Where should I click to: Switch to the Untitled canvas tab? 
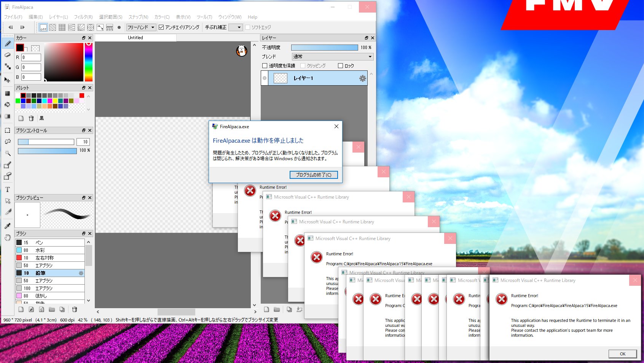tap(135, 38)
